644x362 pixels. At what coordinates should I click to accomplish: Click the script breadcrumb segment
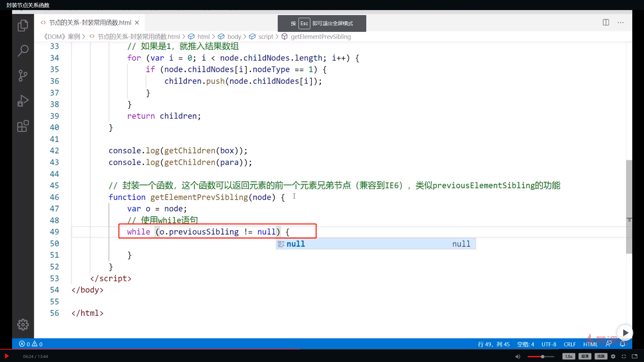tap(266, 37)
